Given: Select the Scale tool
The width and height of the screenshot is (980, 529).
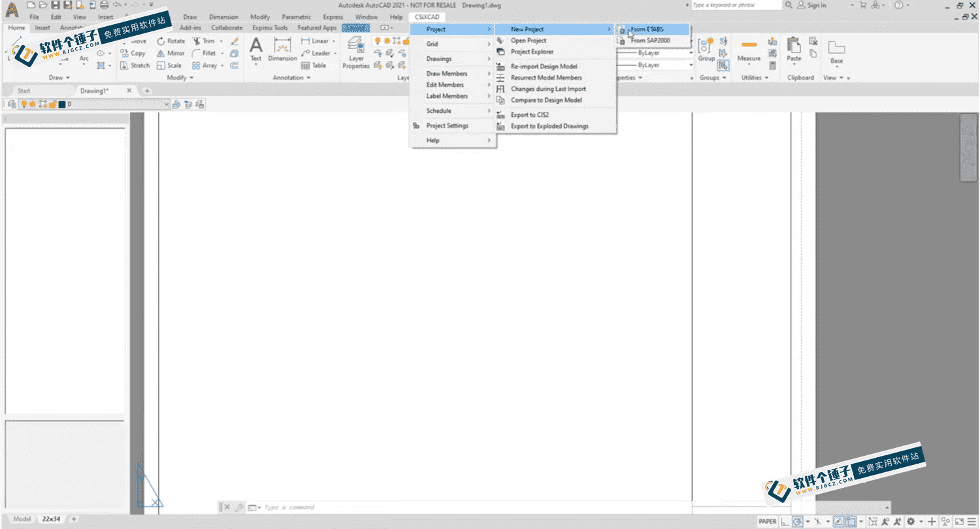Looking at the screenshot, I should pos(170,65).
